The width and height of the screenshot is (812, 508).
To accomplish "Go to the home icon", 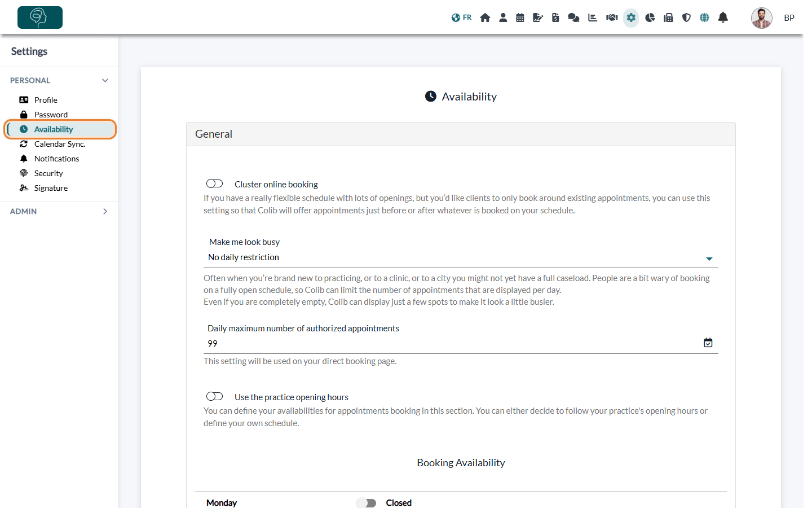I will [485, 17].
